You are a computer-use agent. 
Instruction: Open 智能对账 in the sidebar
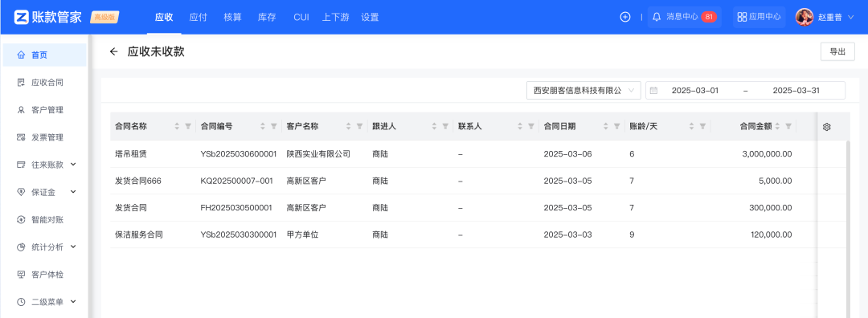[x=44, y=219]
